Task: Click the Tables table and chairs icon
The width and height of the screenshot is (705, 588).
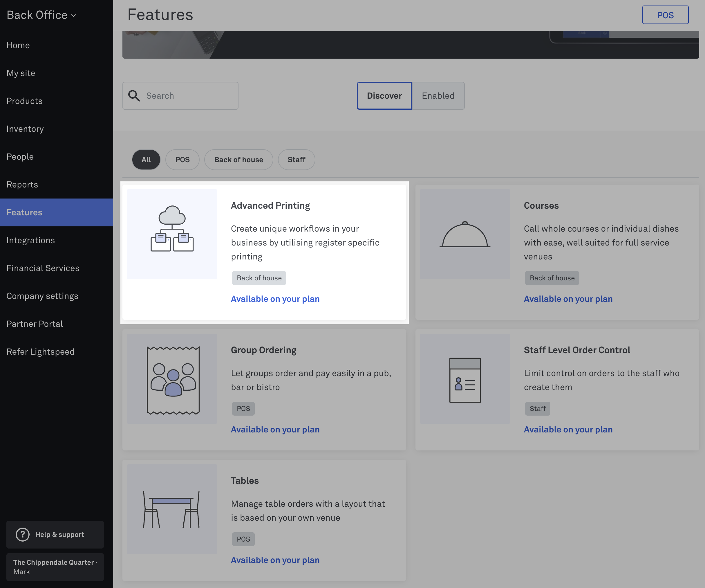Action: coord(171,510)
